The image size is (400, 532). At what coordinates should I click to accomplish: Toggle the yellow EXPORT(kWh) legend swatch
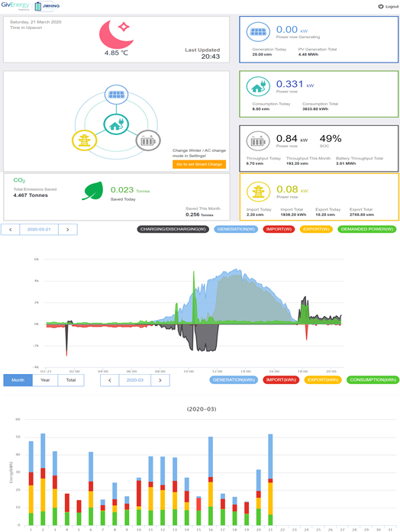pos(323,380)
